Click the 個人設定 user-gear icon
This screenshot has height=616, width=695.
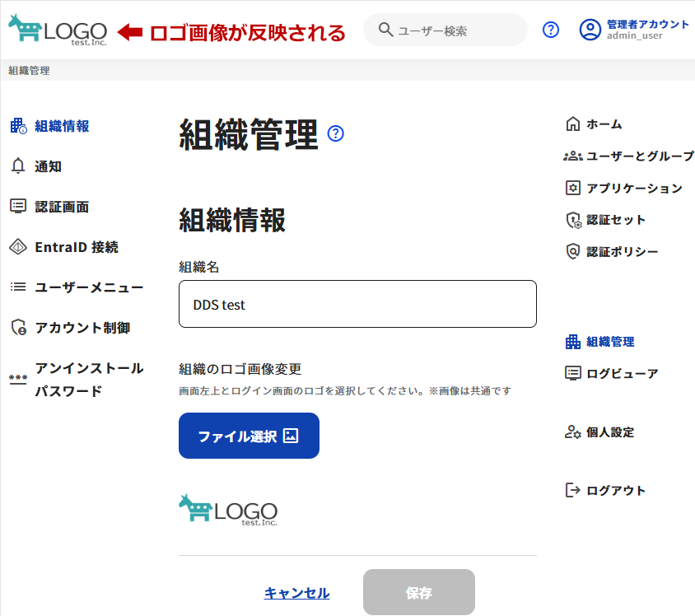[x=573, y=432]
